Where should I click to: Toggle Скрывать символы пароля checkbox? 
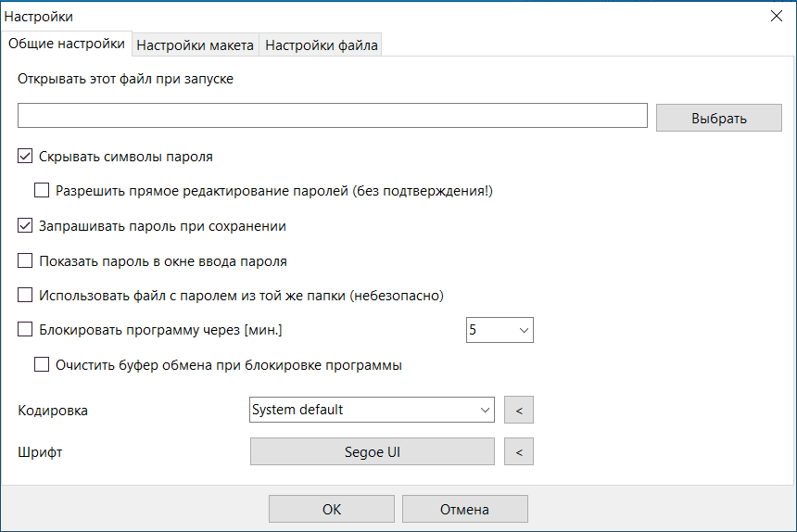(x=25, y=157)
